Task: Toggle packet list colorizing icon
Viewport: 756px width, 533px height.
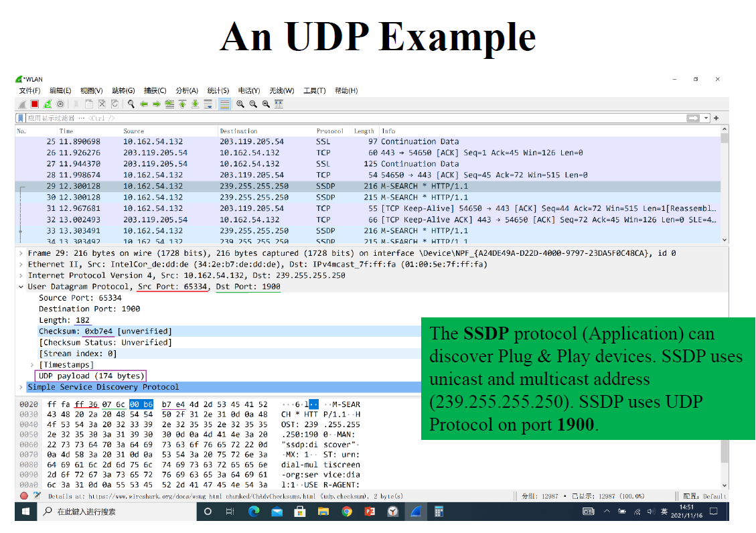Action: pos(224,104)
